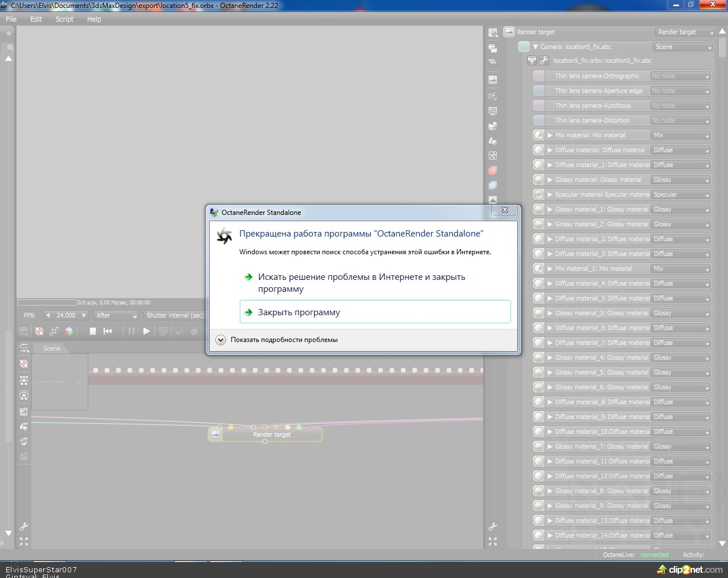Expand 'Glossy material: Glossy material' row
This screenshot has height=578, width=728.
click(x=550, y=180)
